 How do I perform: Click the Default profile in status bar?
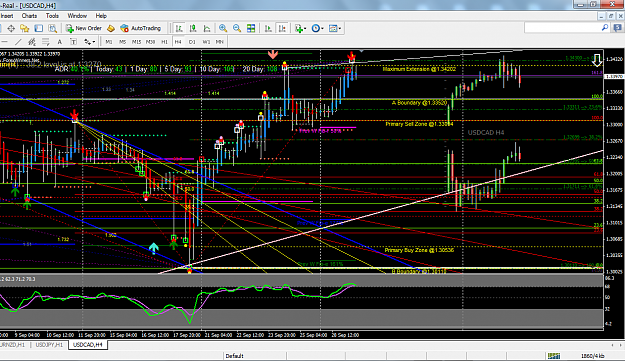point(234,356)
